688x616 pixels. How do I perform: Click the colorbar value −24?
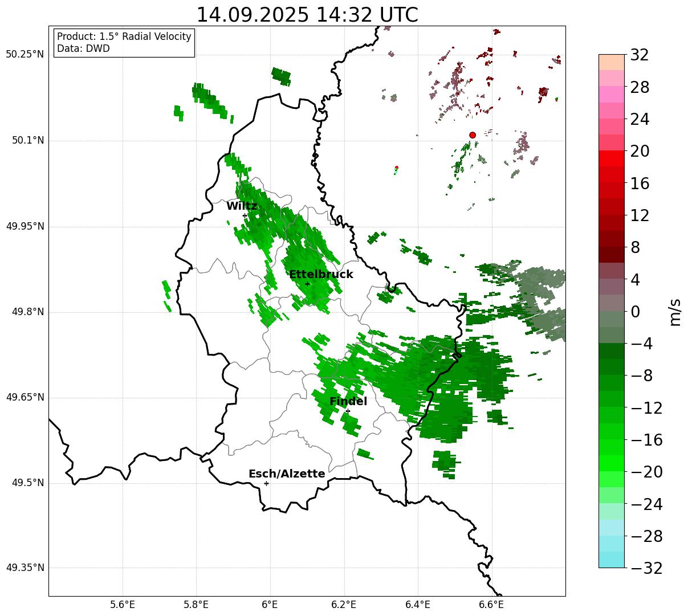[646, 504]
